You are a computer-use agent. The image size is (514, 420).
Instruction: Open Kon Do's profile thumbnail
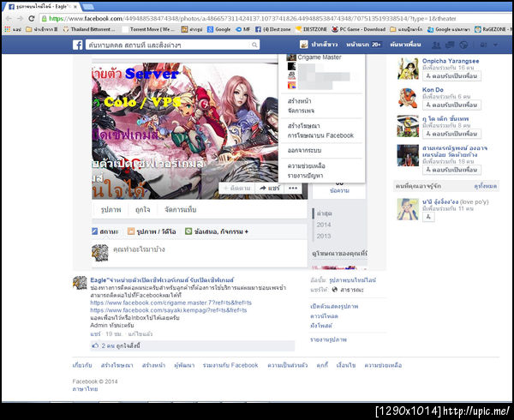coord(408,98)
